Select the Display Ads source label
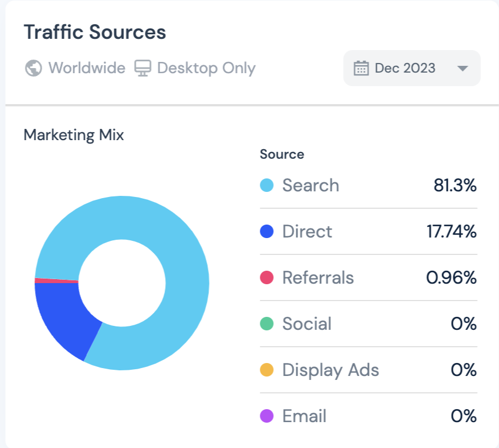The height and width of the screenshot is (448, 499). click(x=330, y=370)
